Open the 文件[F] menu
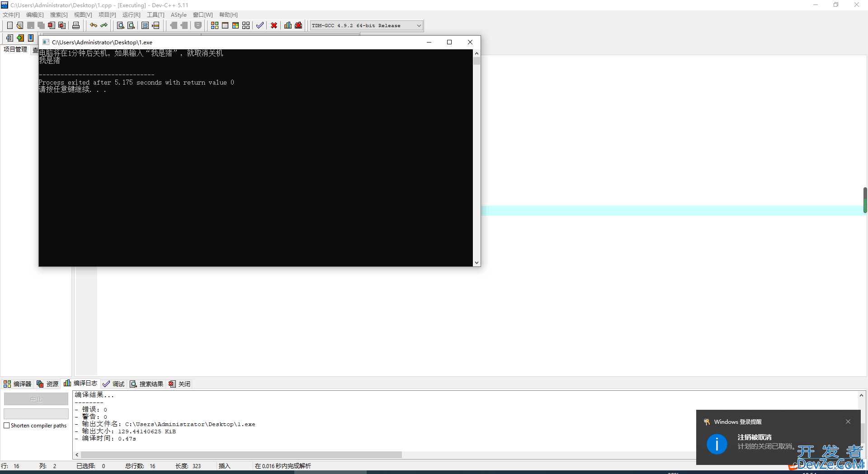 coord(11,15)
